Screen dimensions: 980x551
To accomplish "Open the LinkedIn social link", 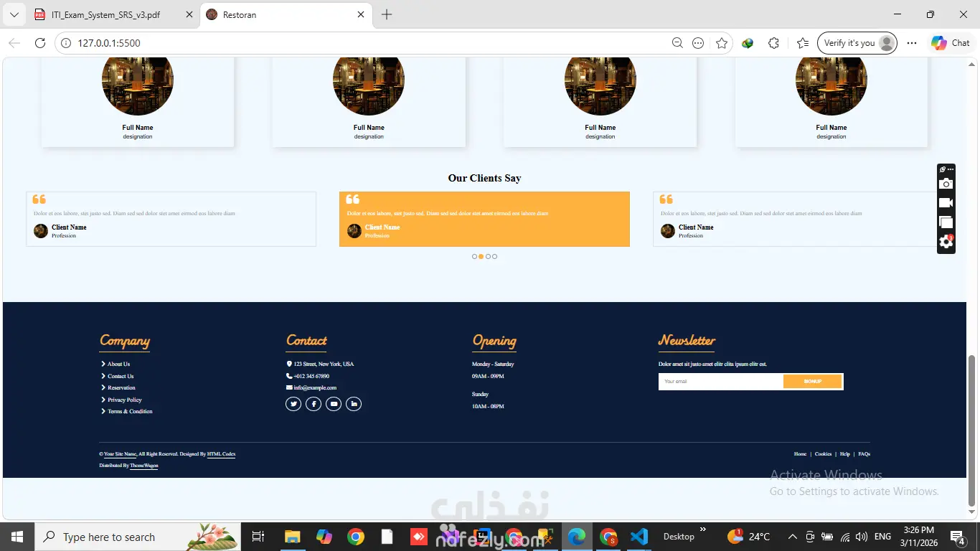I will click(x=354, y=404).
